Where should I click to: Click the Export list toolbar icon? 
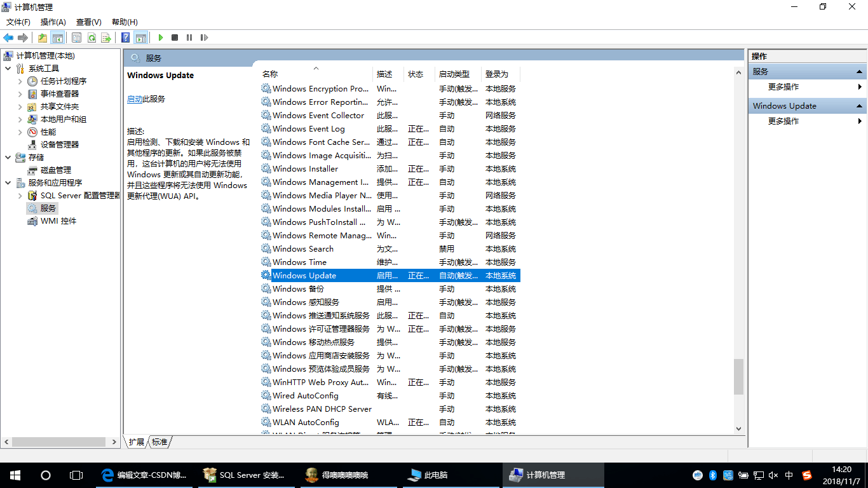(x=106, y=37)
